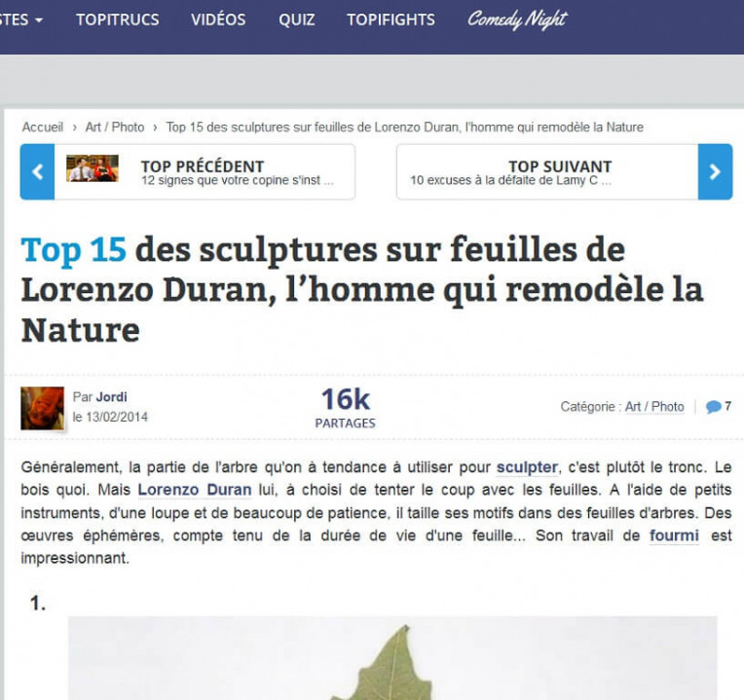Click the next top right arrow icon

(x=715, y=171)
